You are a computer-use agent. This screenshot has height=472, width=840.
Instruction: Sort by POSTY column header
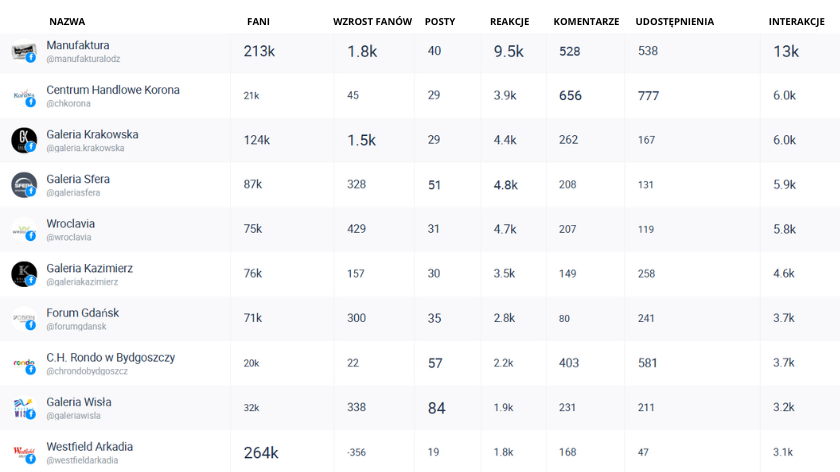click(440, 21)
